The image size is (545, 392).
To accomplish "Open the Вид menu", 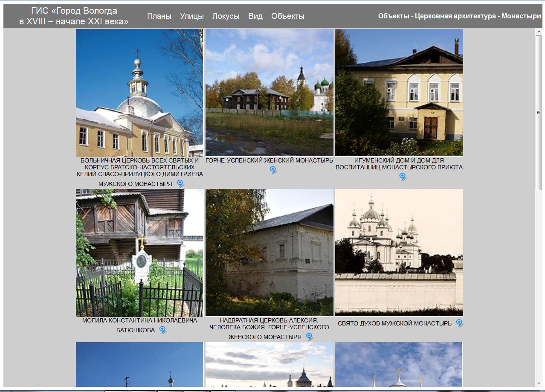I will coord(255,16).
